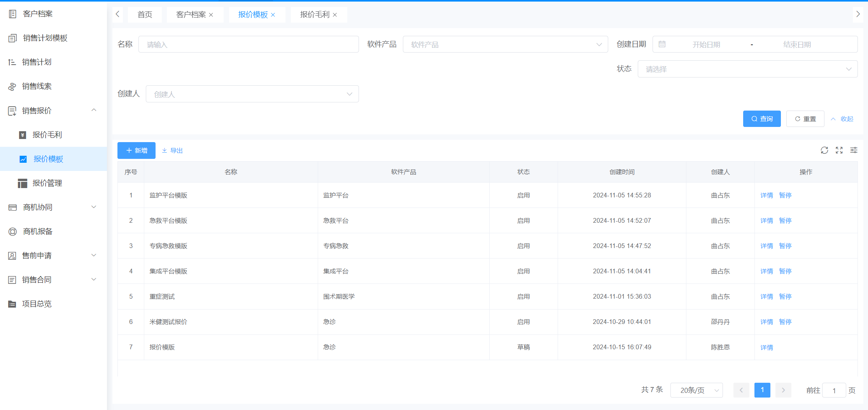
Task: Open 报价毛利 in the sidebar
Action: click(x=47, y=135)
